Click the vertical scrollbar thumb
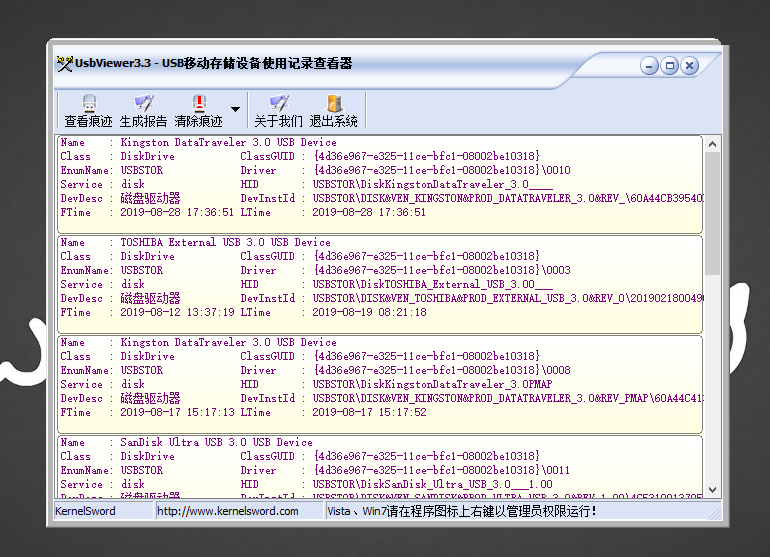Image resolution: width=770 pixels, height=557 pixels. 713,213
